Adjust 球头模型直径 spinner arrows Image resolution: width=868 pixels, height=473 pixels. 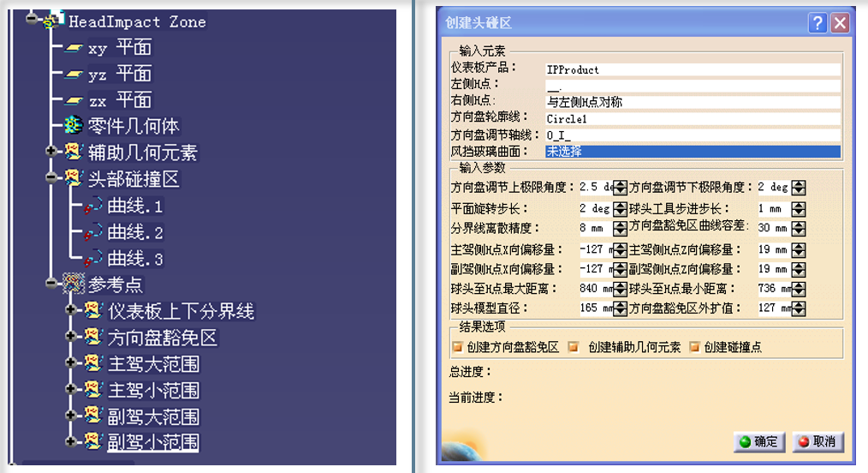coord(620,308)
